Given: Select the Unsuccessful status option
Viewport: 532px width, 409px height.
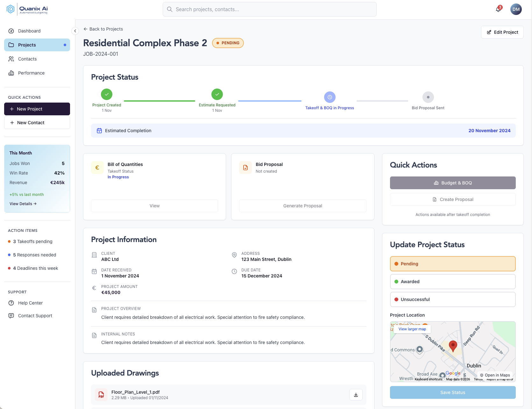Looking at the screenshot, I should click(452, 299).
